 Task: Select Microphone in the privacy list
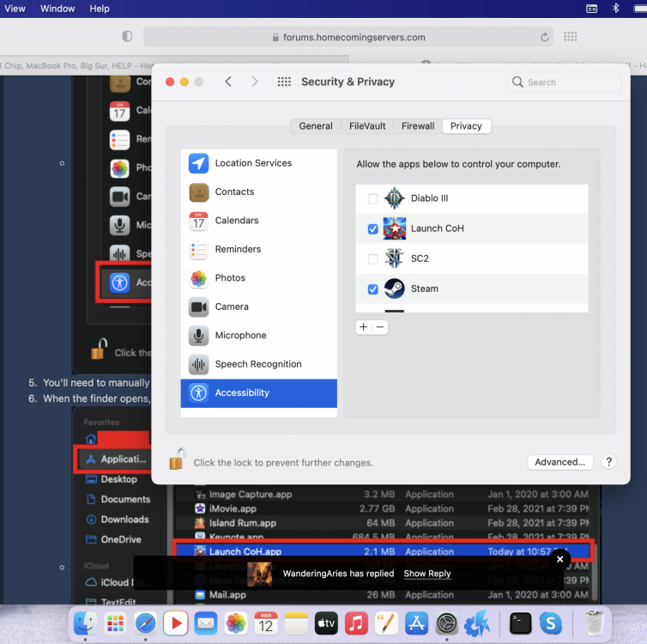coord(240,336)
